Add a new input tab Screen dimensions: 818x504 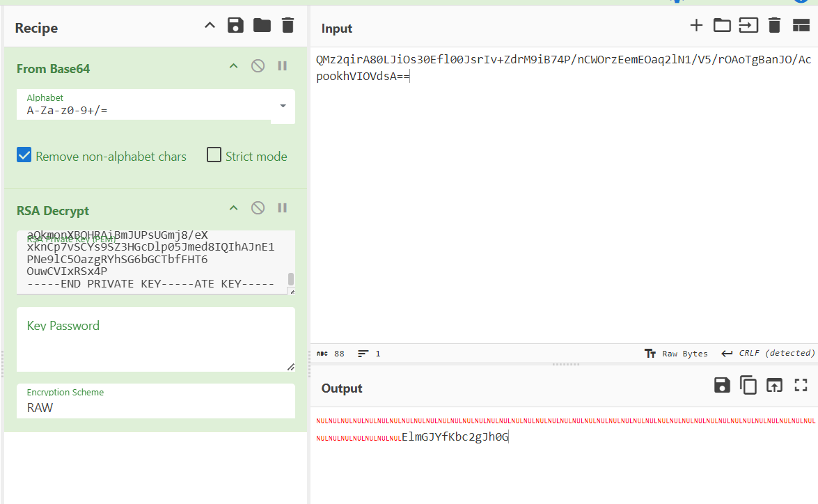[x=696, y=25]
